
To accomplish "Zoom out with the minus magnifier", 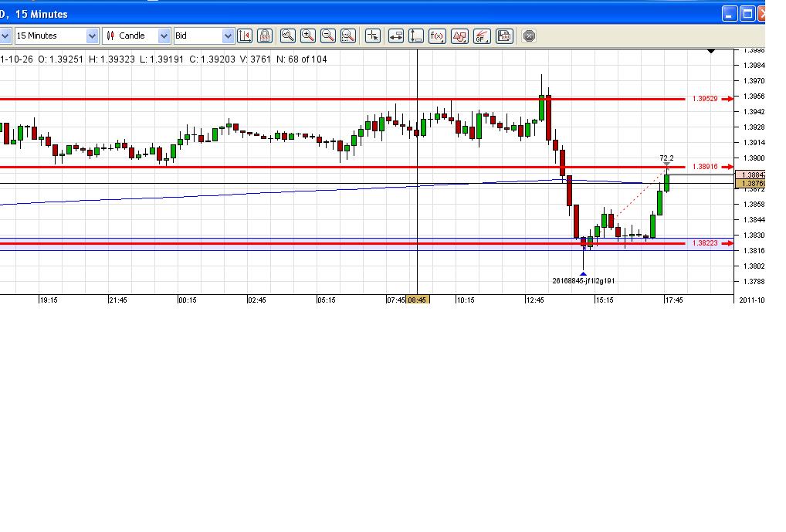I will pos(328,36).
